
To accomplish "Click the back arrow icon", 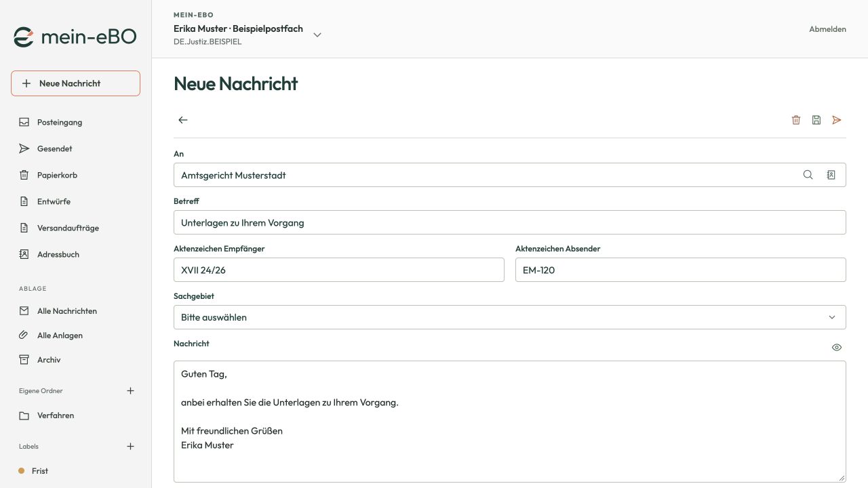I will coord(182,120).
